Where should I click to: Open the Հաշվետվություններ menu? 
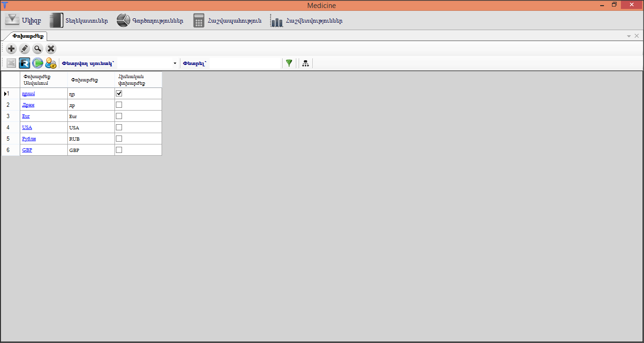click(x=307, y=21)
